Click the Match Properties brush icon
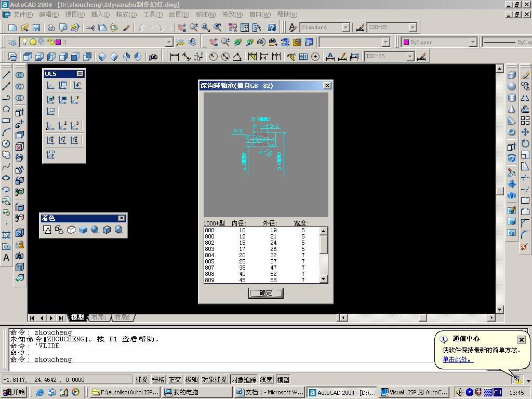Image resolution: width=532 pixels, height=399 pixels. point(126,28)
